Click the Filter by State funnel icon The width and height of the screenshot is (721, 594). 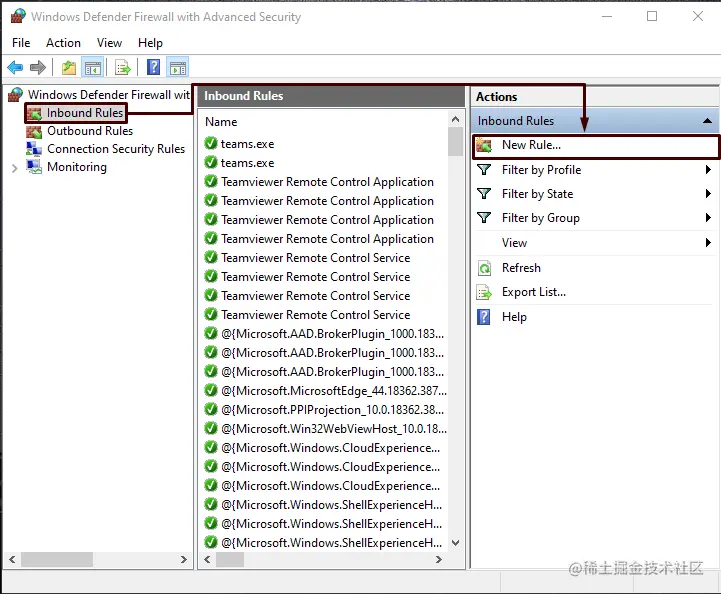tap(484, 194)
